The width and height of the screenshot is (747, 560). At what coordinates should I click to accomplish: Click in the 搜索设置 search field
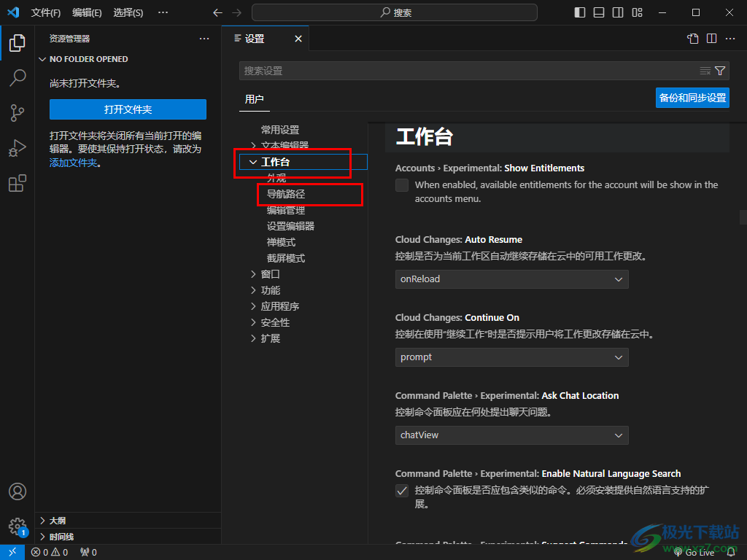pos(467,71)
